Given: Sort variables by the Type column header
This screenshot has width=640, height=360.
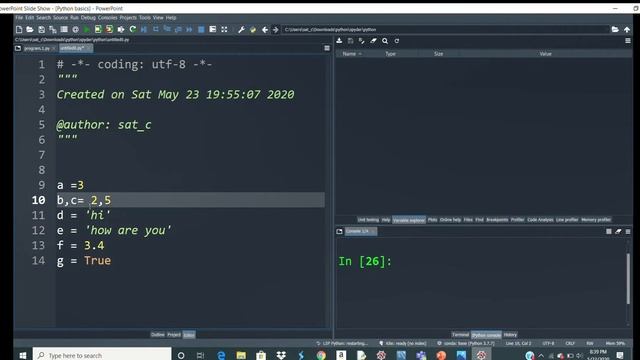Looking at the screenshot, I should [390, 54].
